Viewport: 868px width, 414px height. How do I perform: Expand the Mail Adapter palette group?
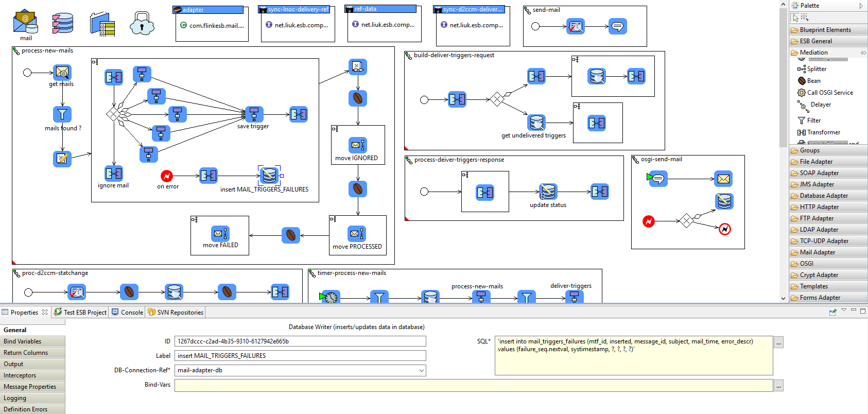(817, 252)
